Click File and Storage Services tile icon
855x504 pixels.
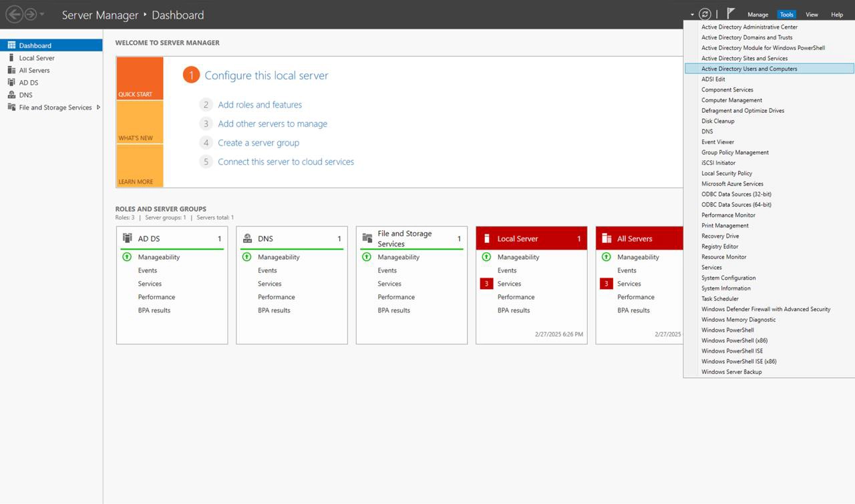pyautogui.click(x=367, y=238)
